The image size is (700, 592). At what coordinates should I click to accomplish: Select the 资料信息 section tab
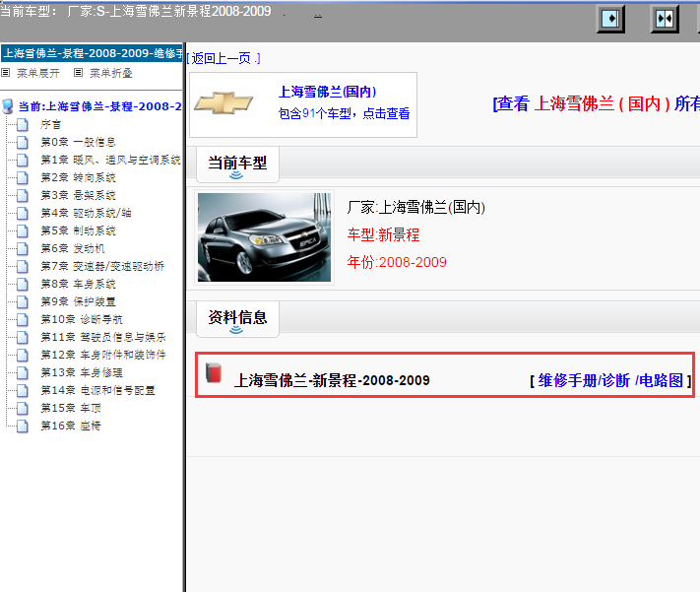pyautogui.click(x=237, y=319)
